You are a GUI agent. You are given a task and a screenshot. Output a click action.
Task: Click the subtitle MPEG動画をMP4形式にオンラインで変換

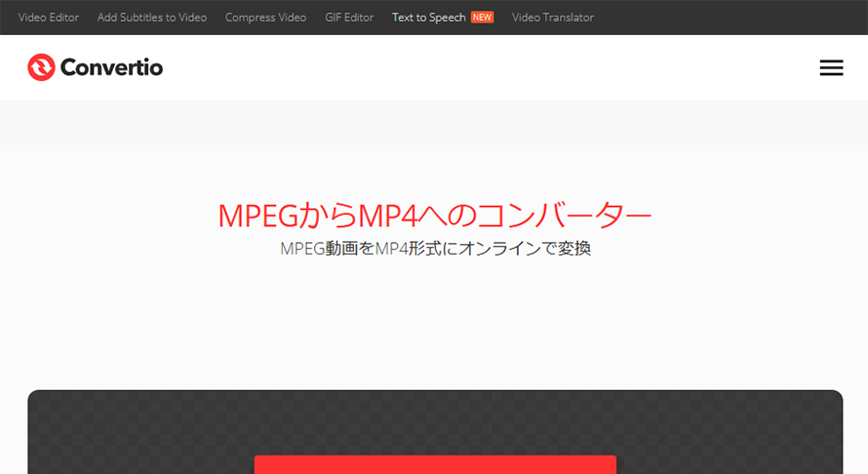[435, 248]
